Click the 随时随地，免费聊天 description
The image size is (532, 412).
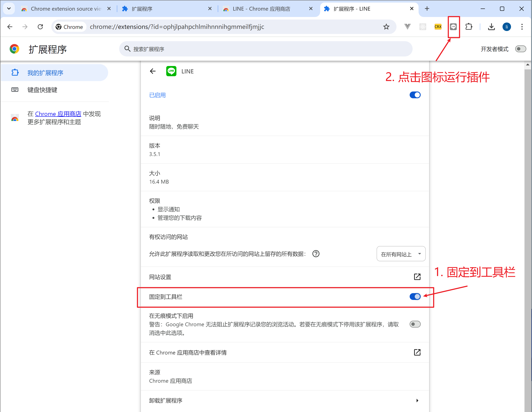tap(174, 127)
